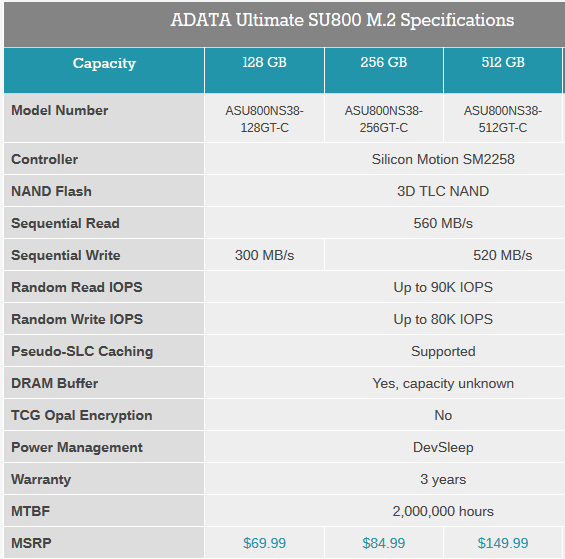Open the $69.99 MSRP price link
Screen dimensions: 565x559
[x=264, y=543]
